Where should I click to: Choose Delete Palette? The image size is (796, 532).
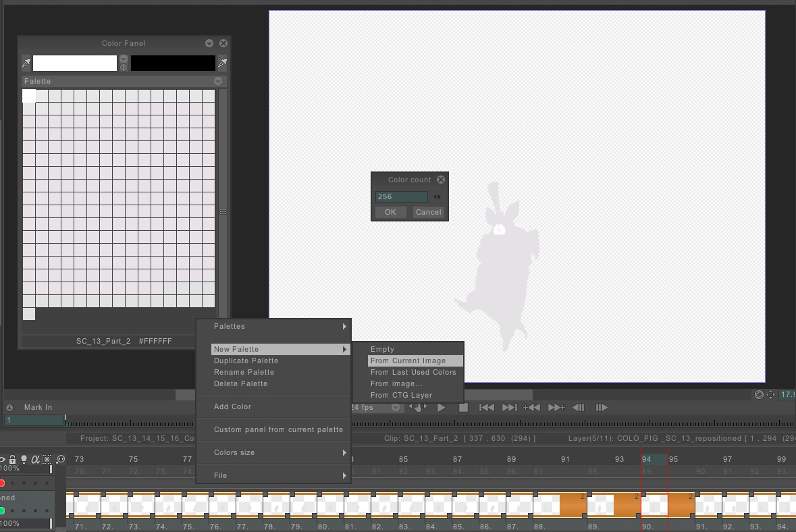point(240,383)
